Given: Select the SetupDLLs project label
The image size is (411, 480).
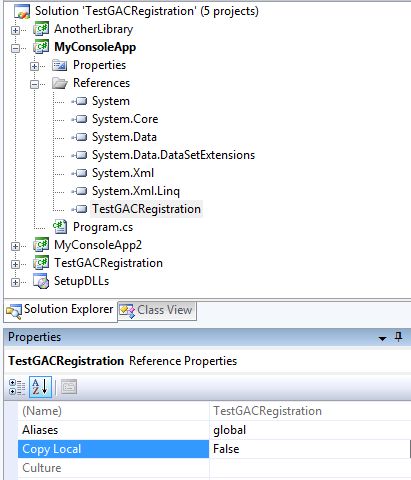Looking at the screenshot, I should pos(81,281).
